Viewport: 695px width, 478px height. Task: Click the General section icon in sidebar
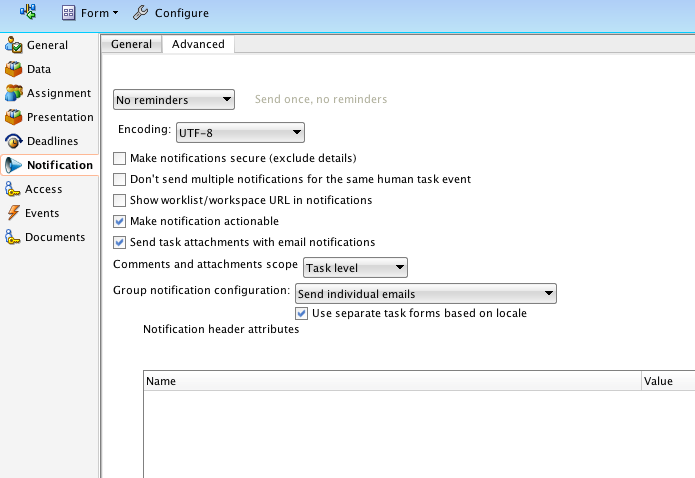(x=13, y=45)
